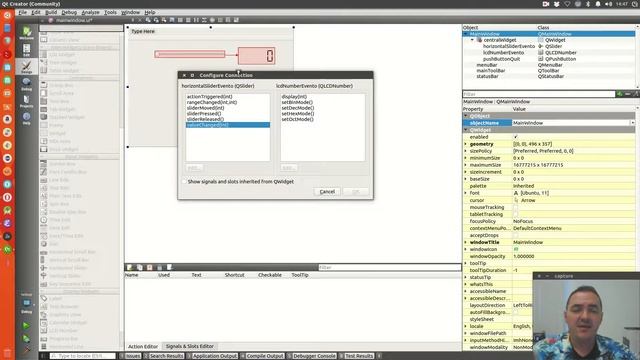Expand the sizePolicy property
This screenshot has height=360, width=640.
(x=466, y=151)
